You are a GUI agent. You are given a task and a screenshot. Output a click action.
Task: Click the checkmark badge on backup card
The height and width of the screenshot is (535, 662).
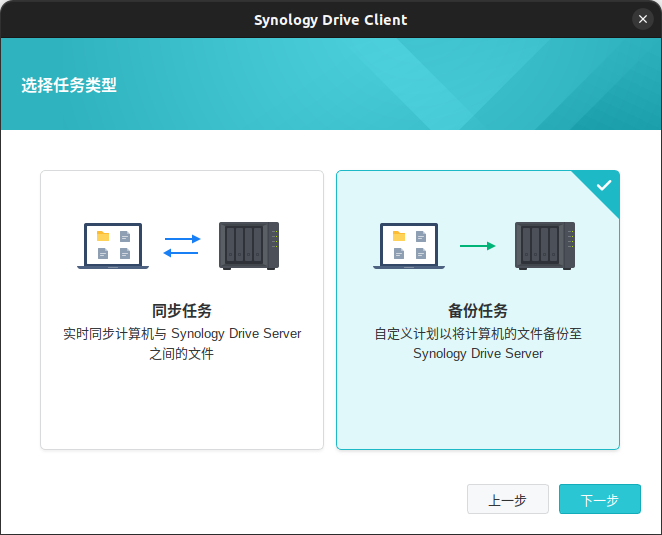(x=604, y=185)
